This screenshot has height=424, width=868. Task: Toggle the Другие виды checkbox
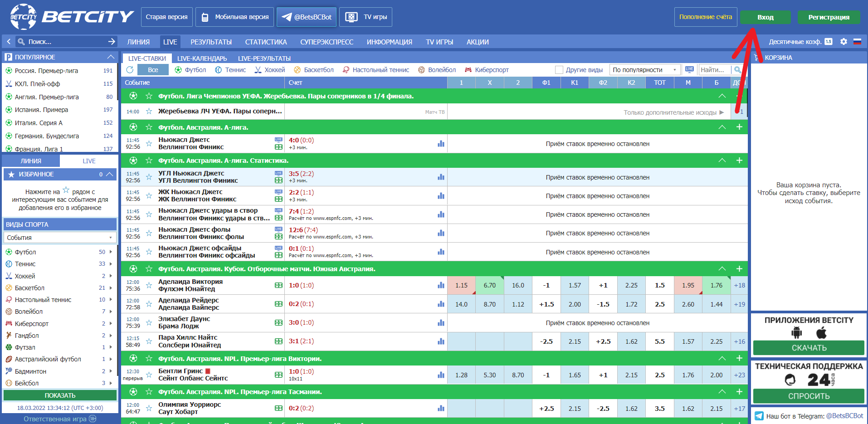point(559,70)
